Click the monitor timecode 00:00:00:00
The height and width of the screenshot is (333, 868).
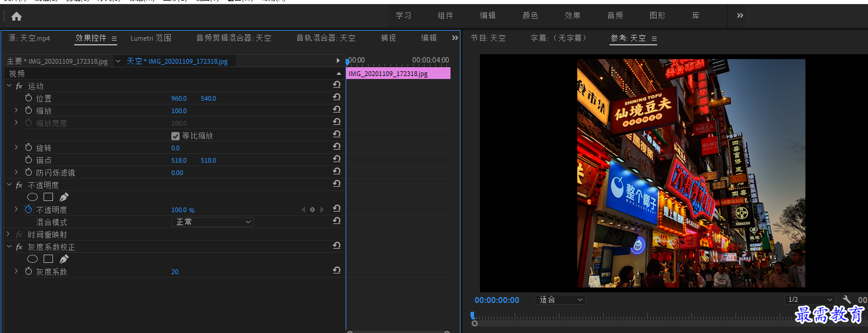(x=497, y=300)
